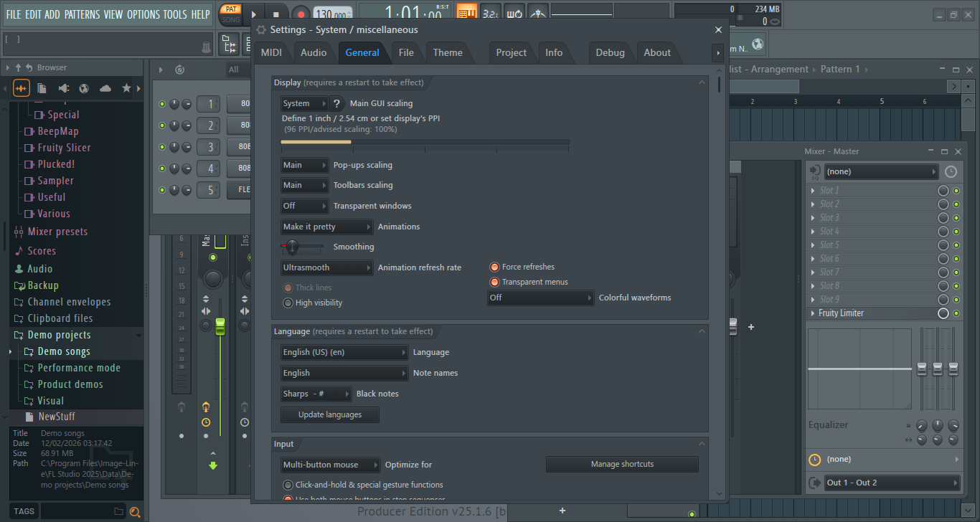Click the starred favorites icon in Browser

[x=127, y=88]
